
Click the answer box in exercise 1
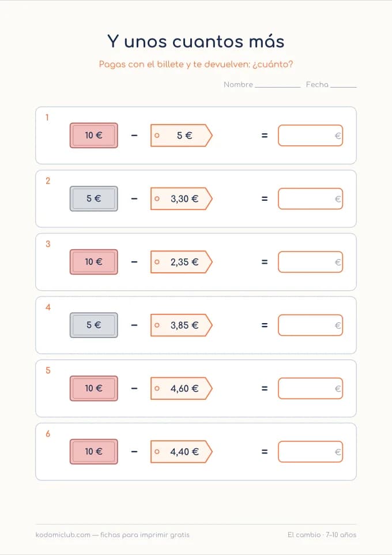click(310, 135)
